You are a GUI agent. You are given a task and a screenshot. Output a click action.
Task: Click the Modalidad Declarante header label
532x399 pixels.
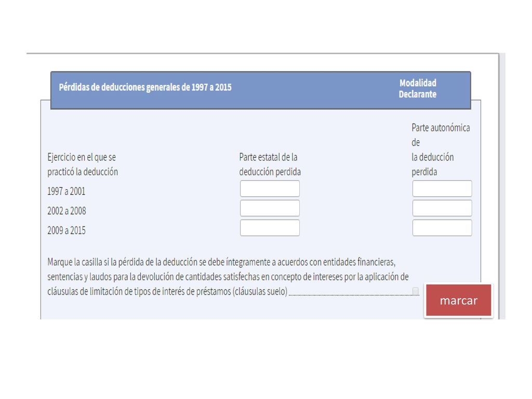tap(418, 88)
